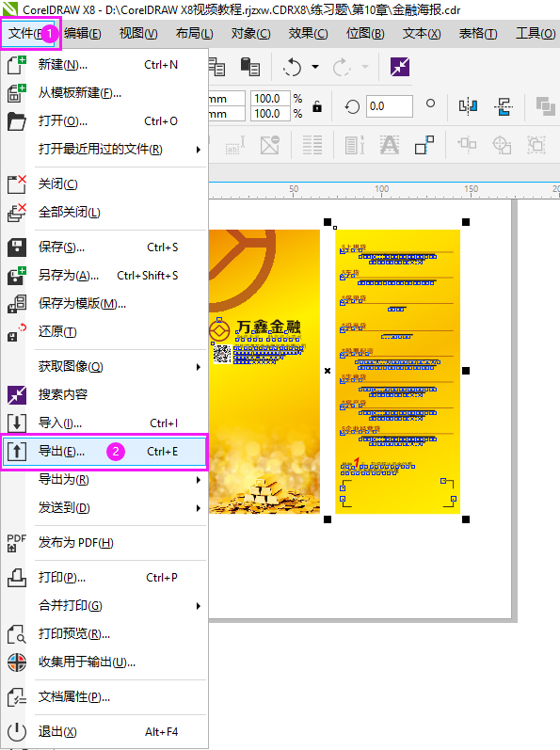Click the 万鑫金融 logo text on poster
This screenshot has height=750, width=560.
(268, 327)
